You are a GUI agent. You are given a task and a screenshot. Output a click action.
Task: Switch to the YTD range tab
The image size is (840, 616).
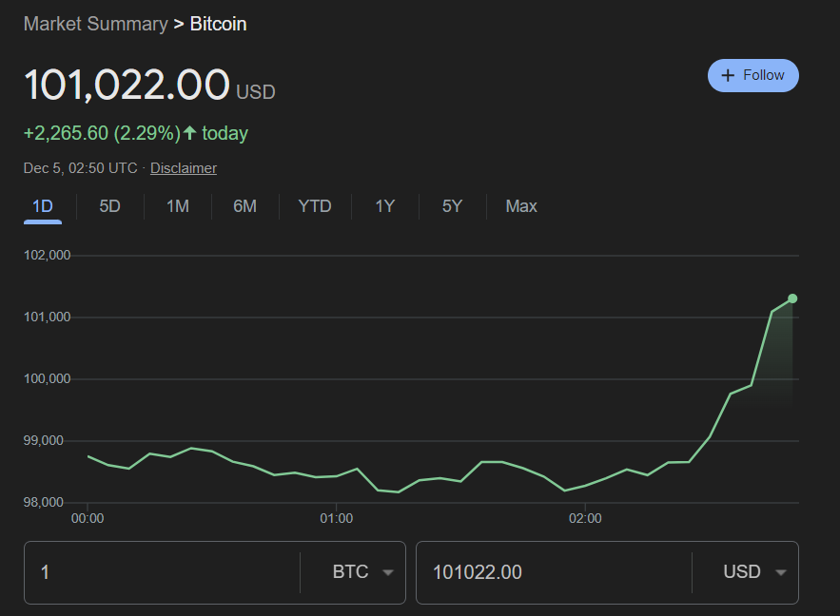(x=315, y=206)
